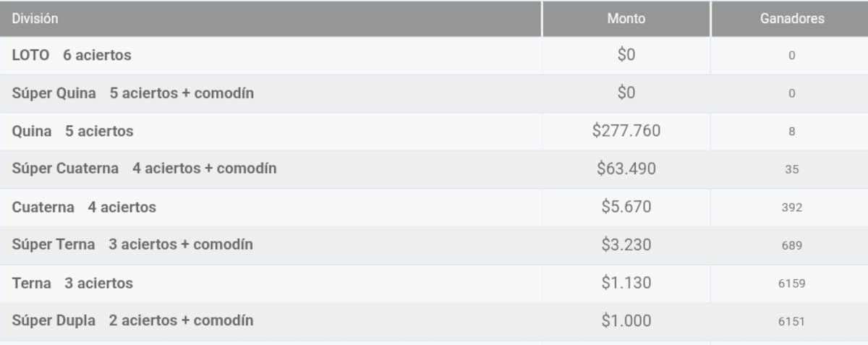This screenshot has height=345, width=868.
Task: Select the $1.130 Terna amount
Action: click(x=626, y=283)
